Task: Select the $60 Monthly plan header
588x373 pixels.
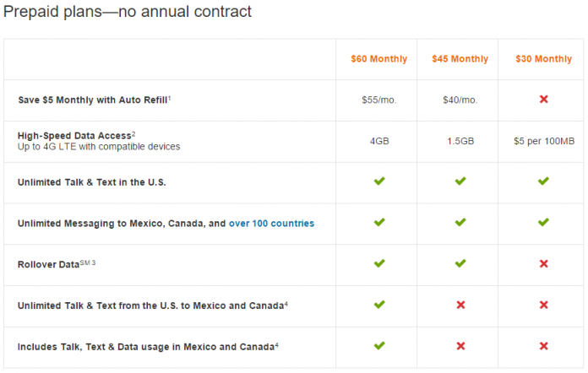Action: pos(379,59)
